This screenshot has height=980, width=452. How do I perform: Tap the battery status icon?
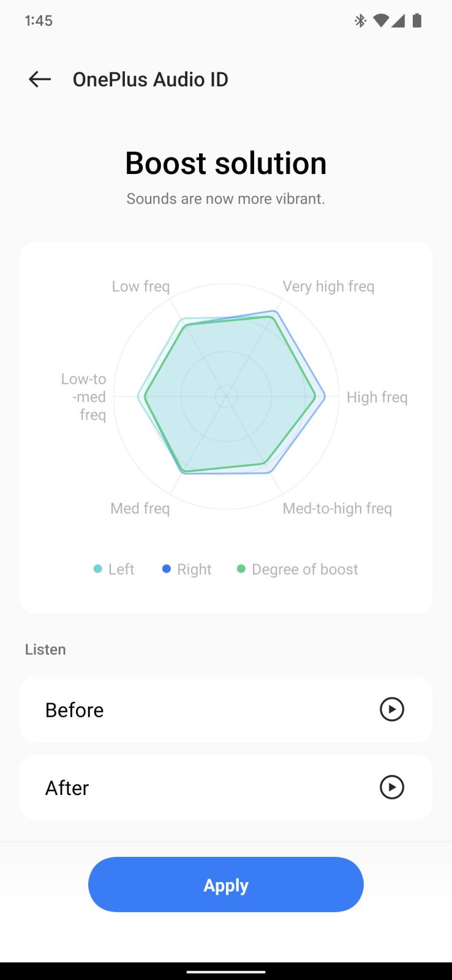click(x=417, y=21)
